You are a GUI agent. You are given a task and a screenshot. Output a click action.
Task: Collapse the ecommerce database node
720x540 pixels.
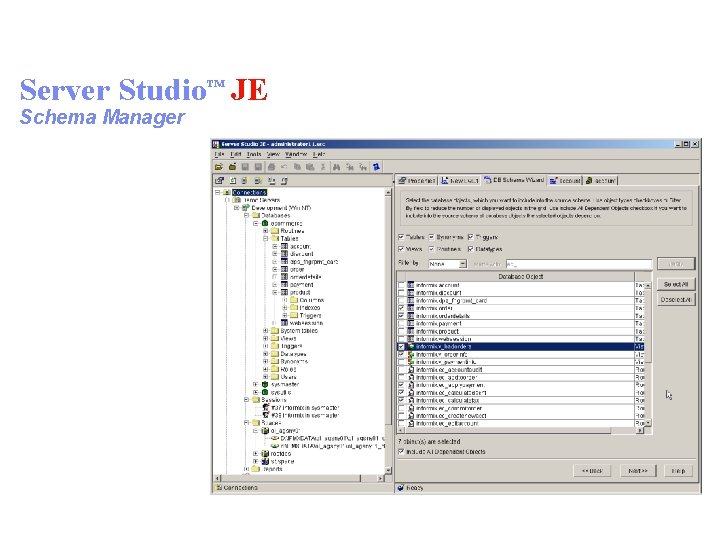pos(256,224)
